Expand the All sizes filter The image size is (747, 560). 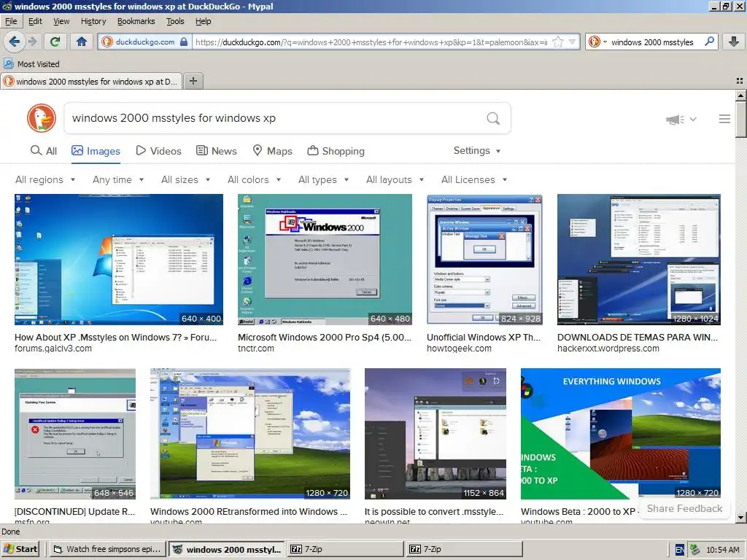pos(186,179)
